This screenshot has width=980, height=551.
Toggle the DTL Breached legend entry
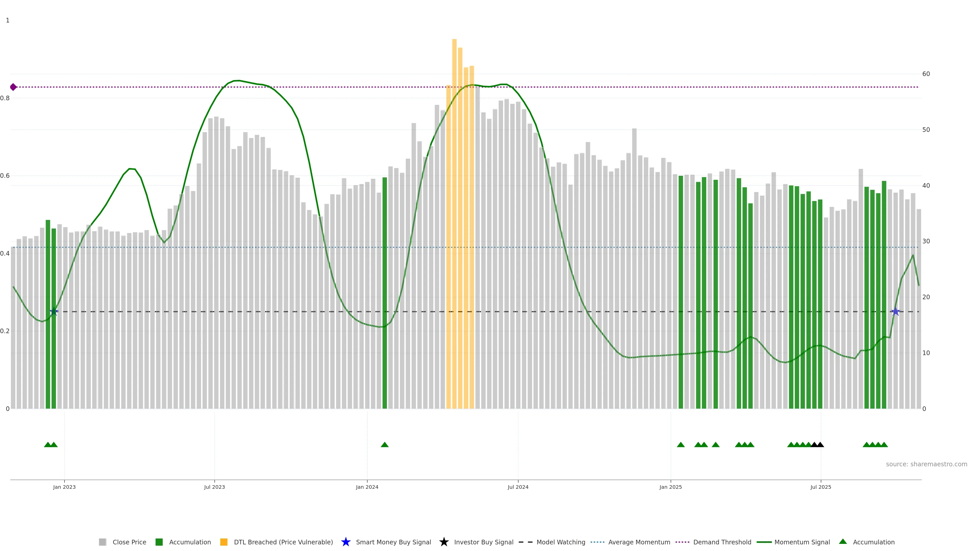tap(283, 542)
